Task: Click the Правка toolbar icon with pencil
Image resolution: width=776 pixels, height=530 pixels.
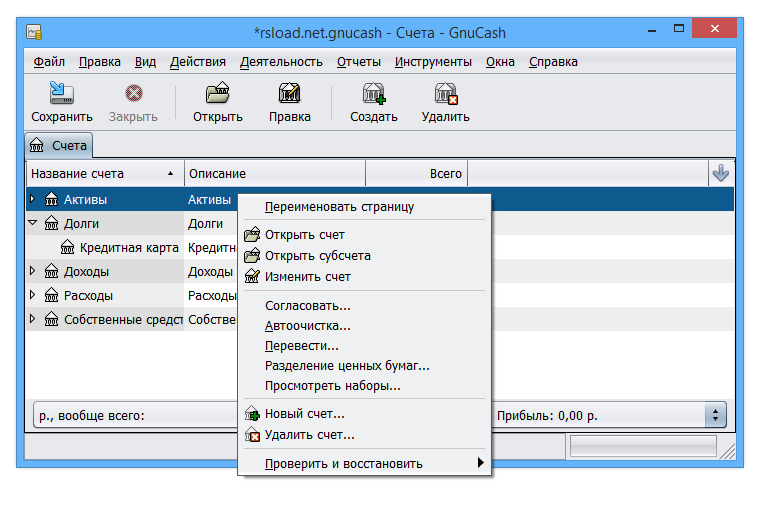Action: 290,93
